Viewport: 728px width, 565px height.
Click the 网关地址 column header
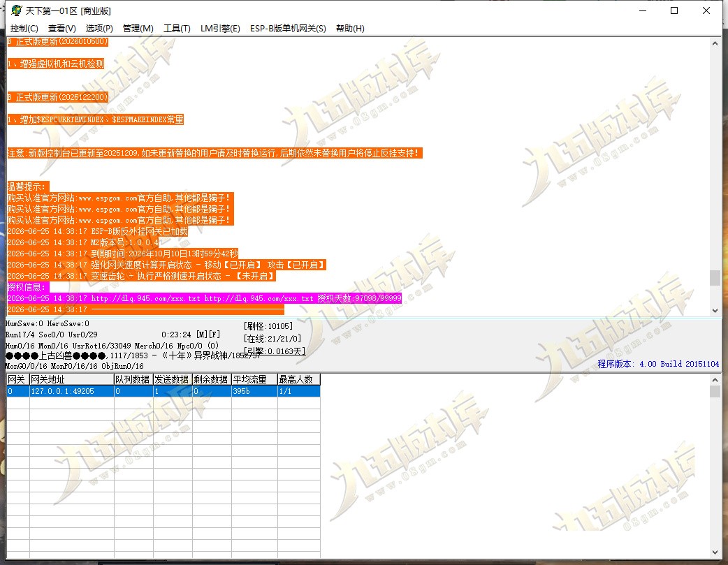(x=72, y=379)
